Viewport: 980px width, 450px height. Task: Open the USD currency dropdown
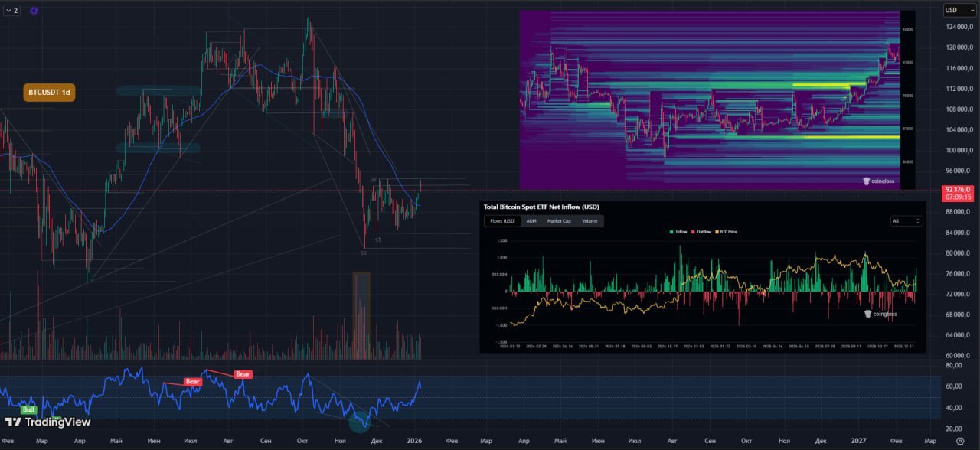coord(959,10)
